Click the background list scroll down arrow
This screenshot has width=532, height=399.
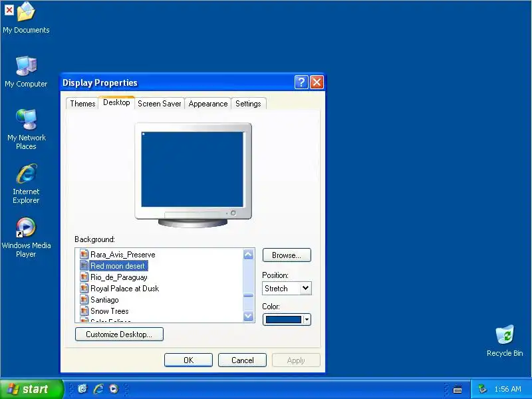248,317
